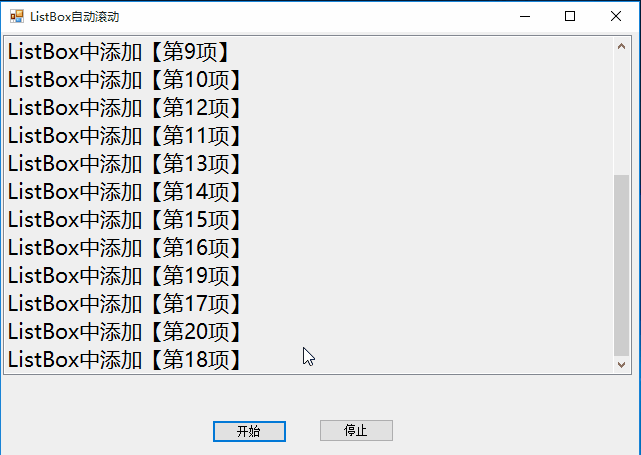The height and width of the screenshot is (455, 641).
Task: Select list item 第19项
Action: tap(309, 276)
